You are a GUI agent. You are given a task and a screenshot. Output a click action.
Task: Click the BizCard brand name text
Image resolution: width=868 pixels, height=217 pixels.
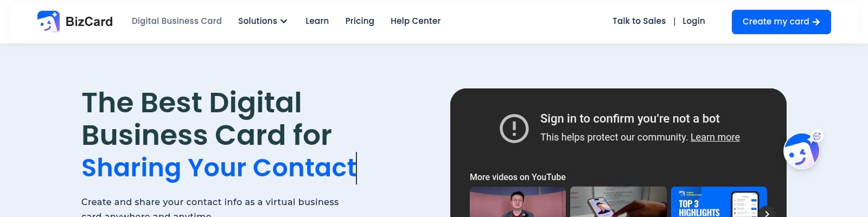pyautogui.click(x=89, y=22)
